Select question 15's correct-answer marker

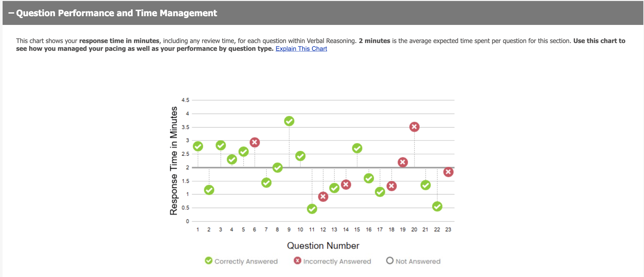click(357, 148)
